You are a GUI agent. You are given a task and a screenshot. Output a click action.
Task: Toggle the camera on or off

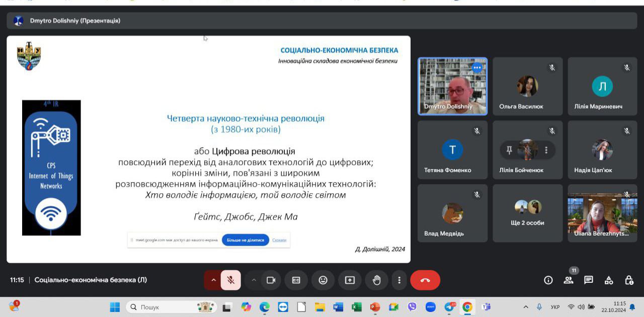coord(271,280)
